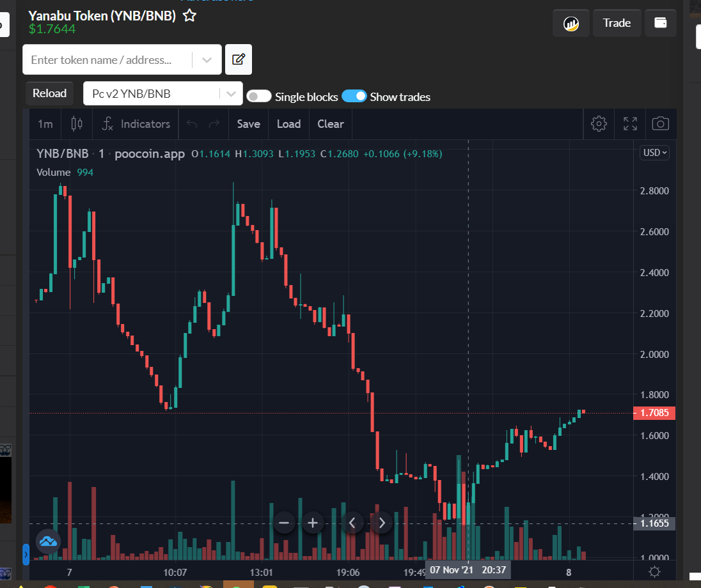Click the 2.8000 price axis label
This screenshot has width=701, height=588.
click(x=654, y=191)
